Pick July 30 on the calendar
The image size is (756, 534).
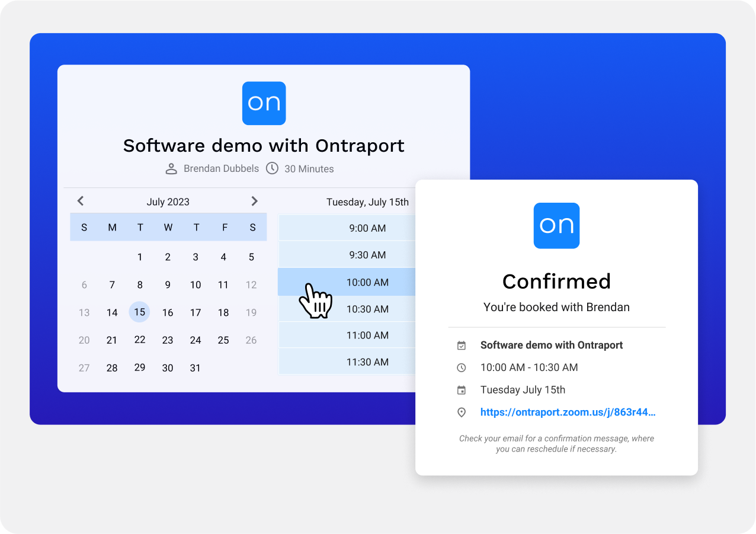(x=168, y=368)
